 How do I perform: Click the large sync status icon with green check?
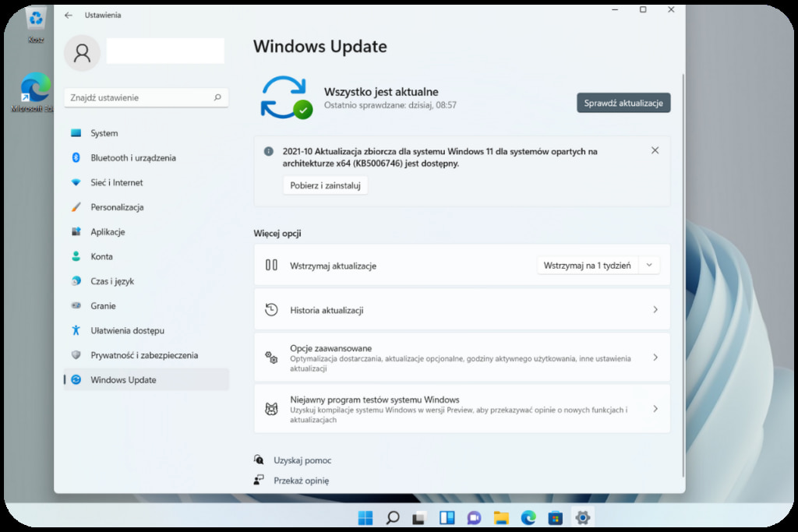286,97
